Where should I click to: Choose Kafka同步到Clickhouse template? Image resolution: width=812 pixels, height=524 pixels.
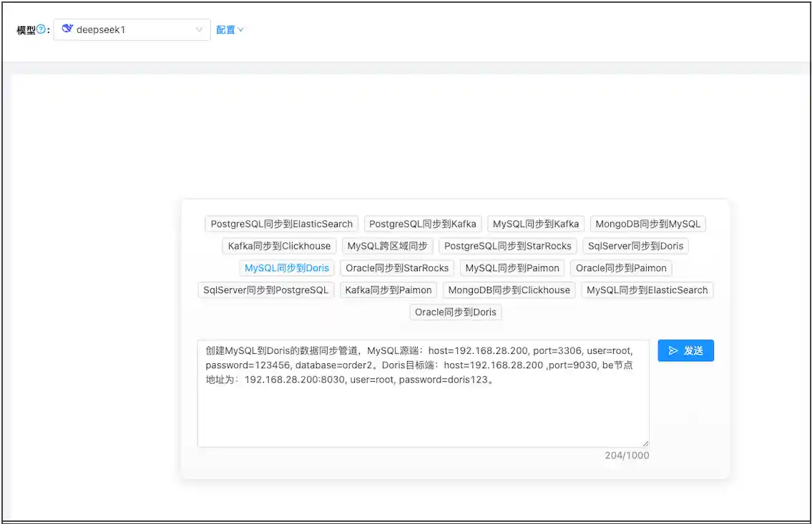279,246
